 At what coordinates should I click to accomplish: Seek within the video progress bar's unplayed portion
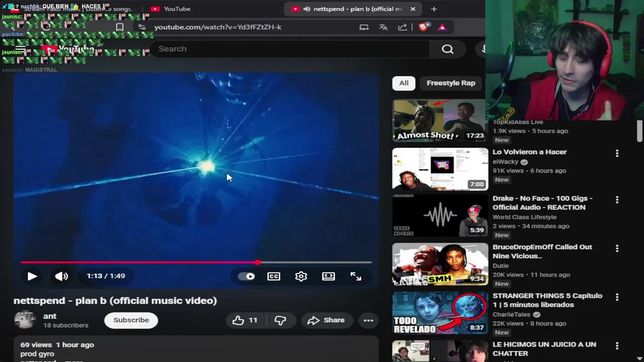[x=315, y=262]
